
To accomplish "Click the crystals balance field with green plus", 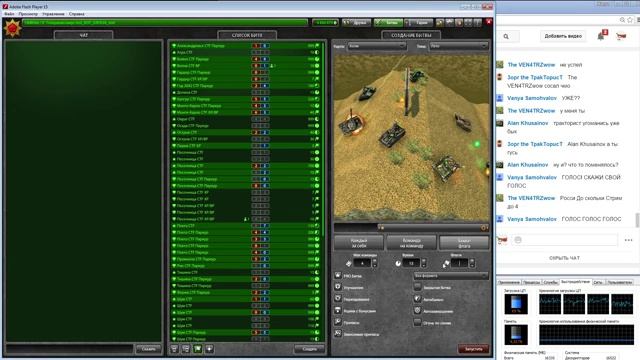I will [x=325, y=23].
